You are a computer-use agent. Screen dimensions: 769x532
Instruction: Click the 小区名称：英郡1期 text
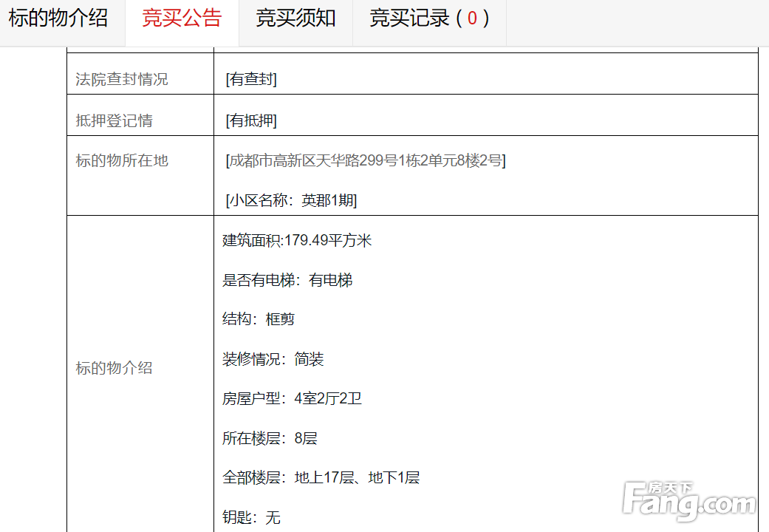(292, 200)
